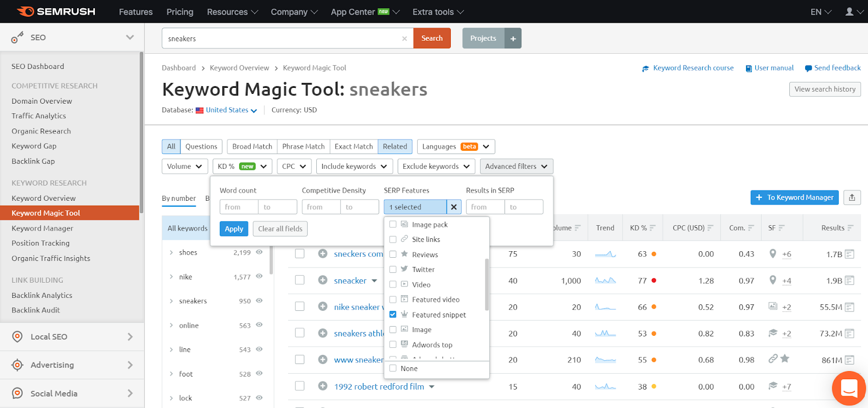
Task: Switch to the Questions tab
Action: 201,146
